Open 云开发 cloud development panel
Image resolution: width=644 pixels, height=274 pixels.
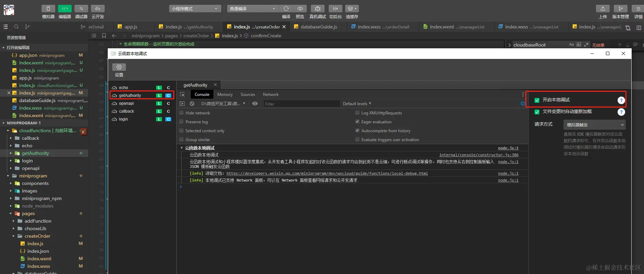click(98, 9)
